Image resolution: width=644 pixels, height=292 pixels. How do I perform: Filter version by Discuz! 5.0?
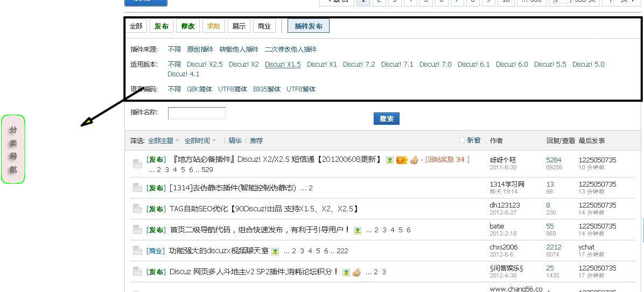588,65
